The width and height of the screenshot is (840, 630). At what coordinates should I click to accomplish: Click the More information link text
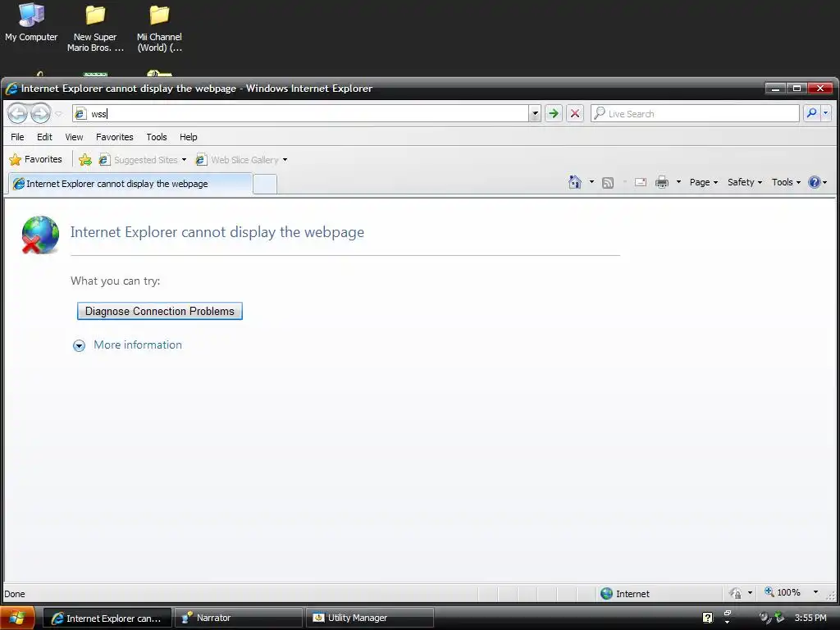click(x=138, y=345)
